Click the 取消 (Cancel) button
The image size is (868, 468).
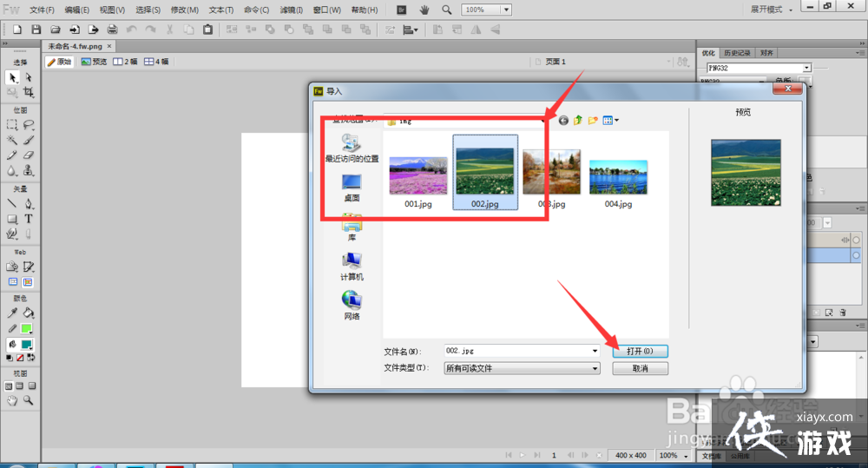(x=640, y=368)
